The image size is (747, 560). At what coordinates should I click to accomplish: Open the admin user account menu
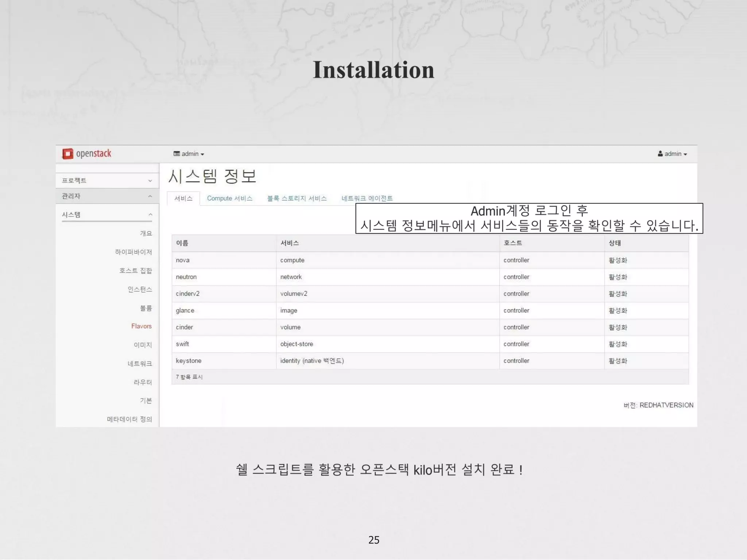(x=672, y=154)
